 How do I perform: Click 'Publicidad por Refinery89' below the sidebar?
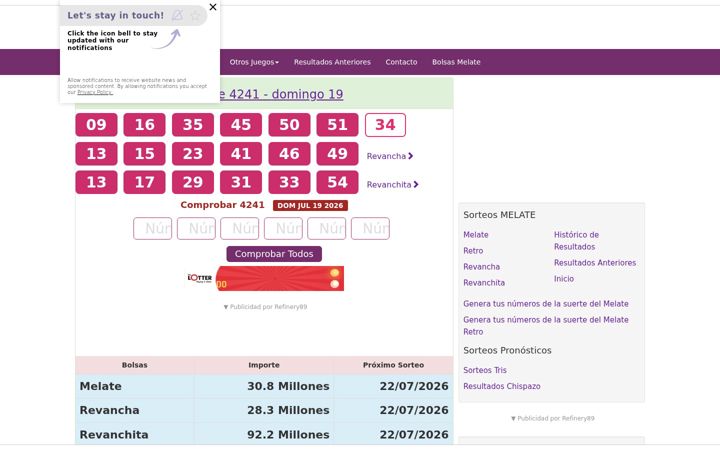click(x=552, y=418)
